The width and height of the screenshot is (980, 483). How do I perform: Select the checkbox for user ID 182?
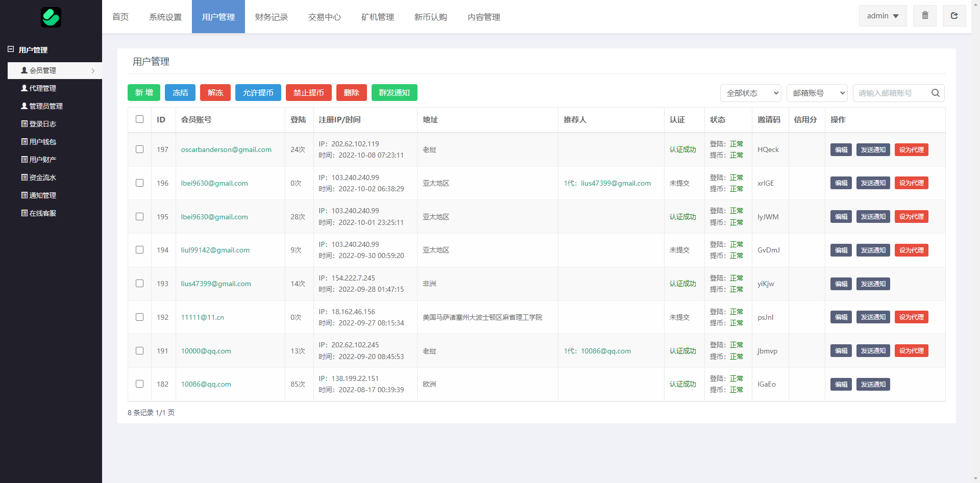pyautogui.click(x=139, y=384)
